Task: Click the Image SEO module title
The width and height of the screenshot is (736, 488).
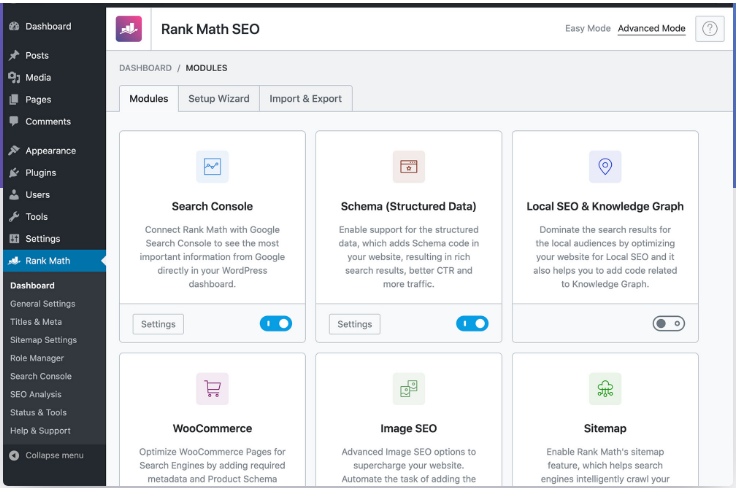Action: pos(408,428)
